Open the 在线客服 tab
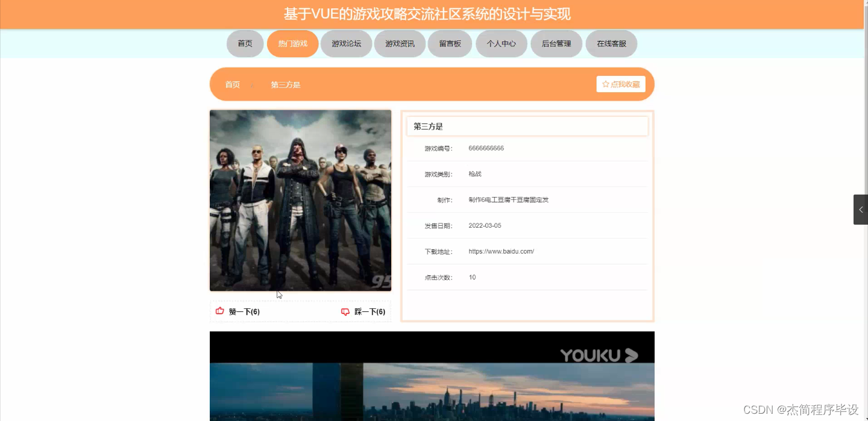 611,43
